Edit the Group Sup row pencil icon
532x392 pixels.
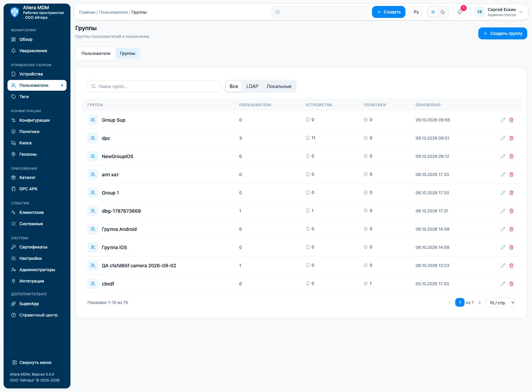point(503,120)
